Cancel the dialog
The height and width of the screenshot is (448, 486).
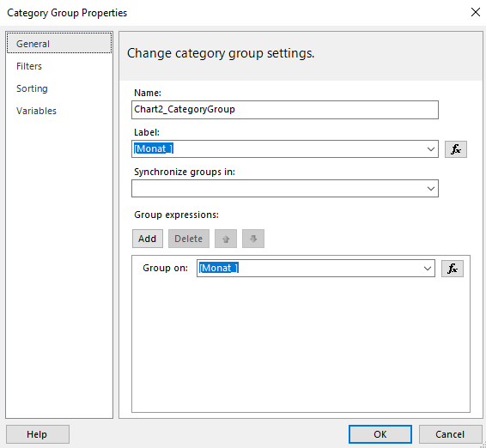(450, 434)
